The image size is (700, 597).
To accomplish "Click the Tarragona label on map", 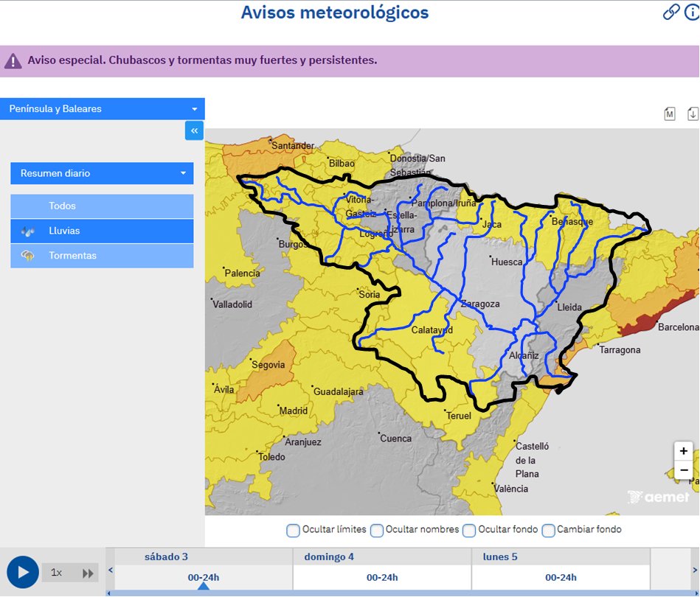I will point(620,350).
